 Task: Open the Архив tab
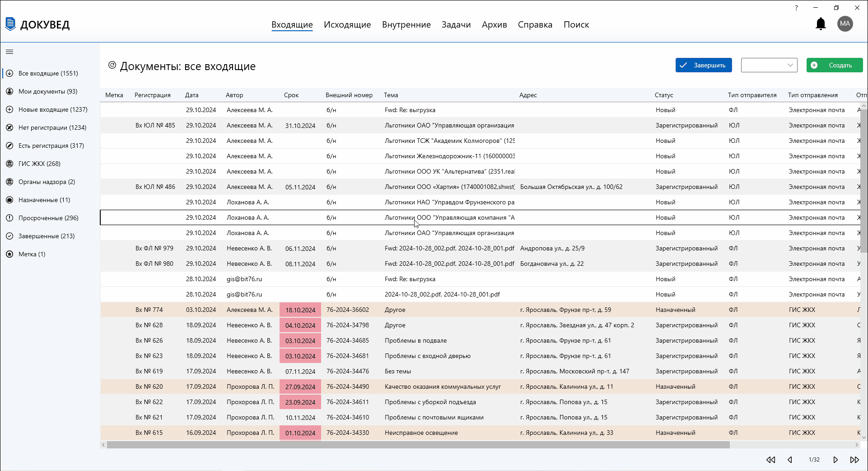point(495,24)
